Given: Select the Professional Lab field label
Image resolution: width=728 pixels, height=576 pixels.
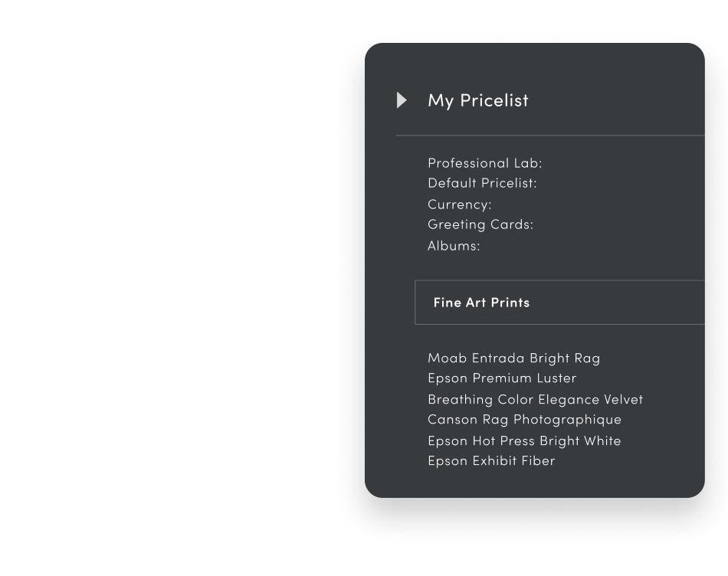Looking at the screenshot, I should [484, 163].
